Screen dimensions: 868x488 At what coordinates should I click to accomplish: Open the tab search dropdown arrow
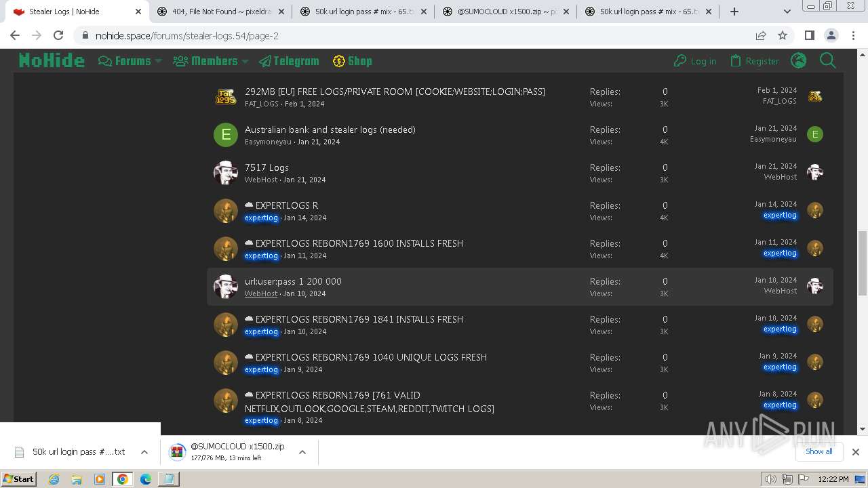pyautogui.click(x=787, y=12)
